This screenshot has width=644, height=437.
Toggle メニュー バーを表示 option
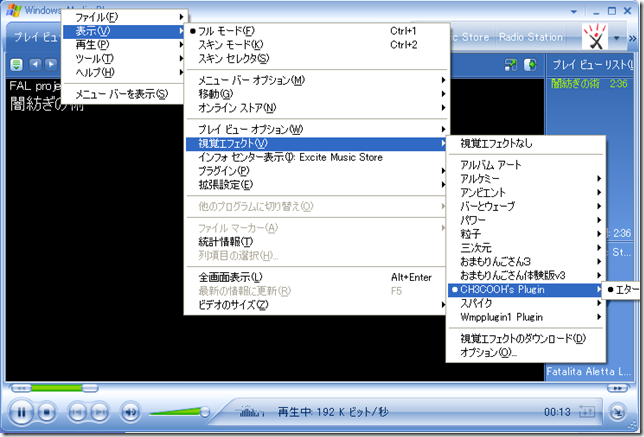[122, 94]
